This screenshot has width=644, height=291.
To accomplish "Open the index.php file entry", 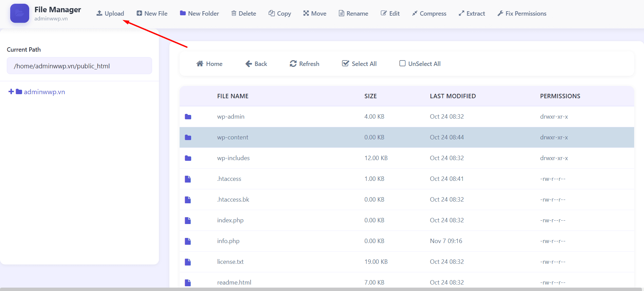I will pos(230,220).
